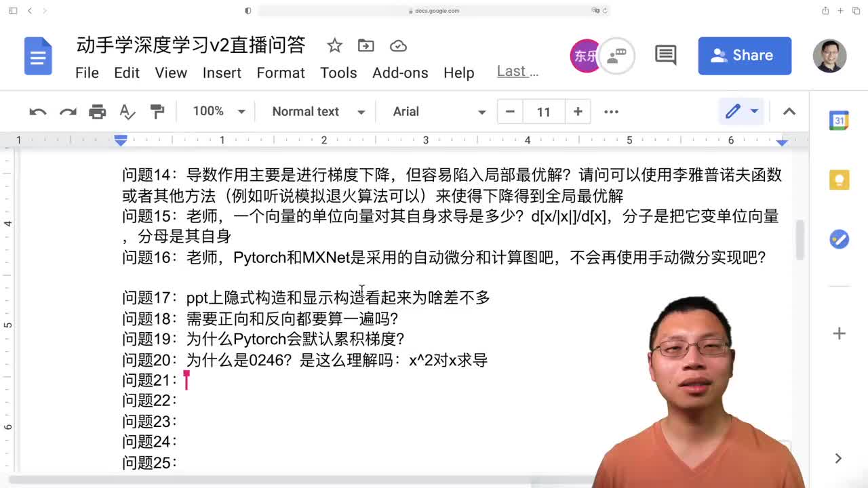This screenshot has width=868, height=488.
Task: Click the blue Share button
Action: [x=745, y=56]
